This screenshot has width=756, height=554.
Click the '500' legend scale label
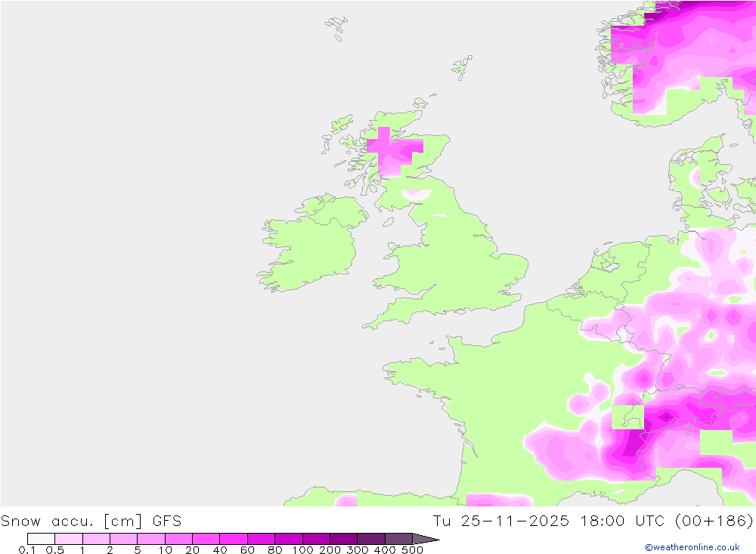tap(413, 550)
